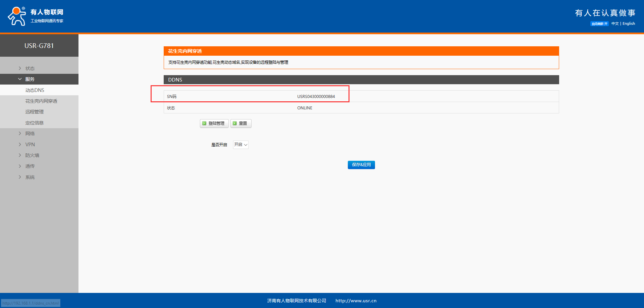Click the 有人物联网 logo icon

(x=17, y=16)
